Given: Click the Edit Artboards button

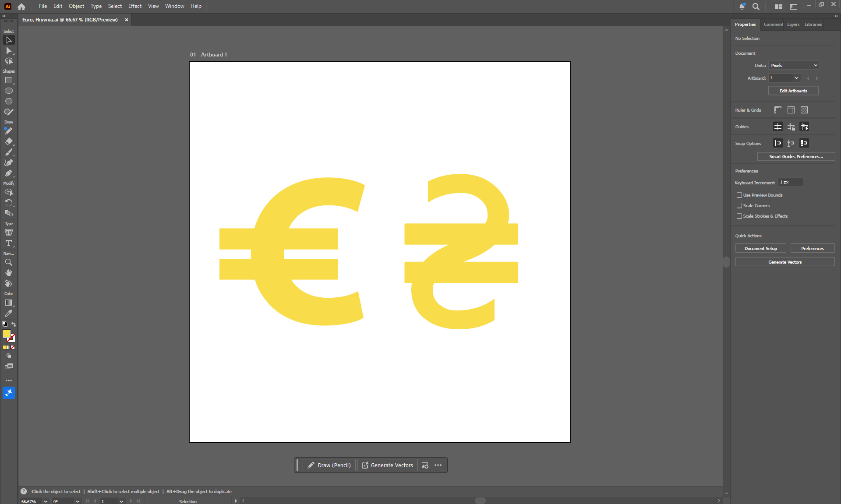Looking at the screenshot, I should click(793, 91).
